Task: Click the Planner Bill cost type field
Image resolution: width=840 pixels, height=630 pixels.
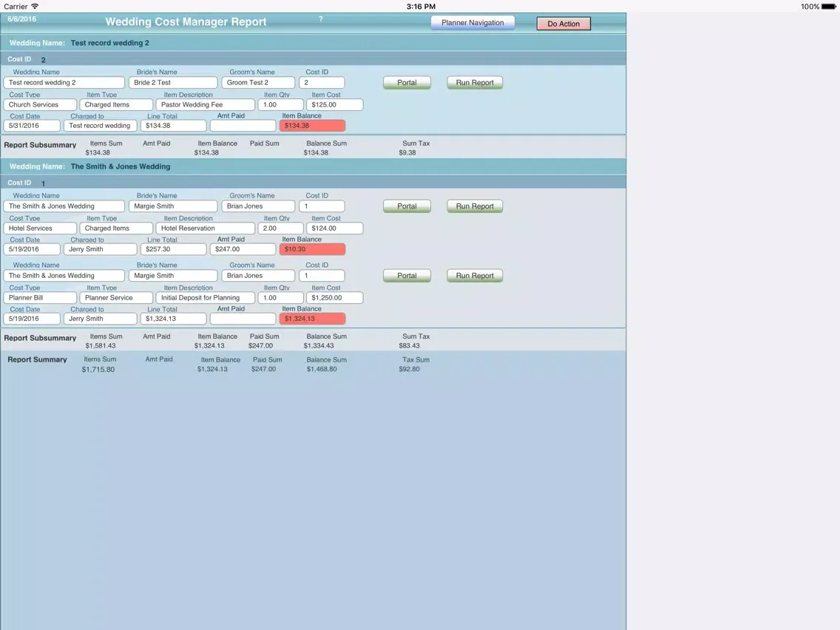Action: pyautogui.click(x=40, y=297)
